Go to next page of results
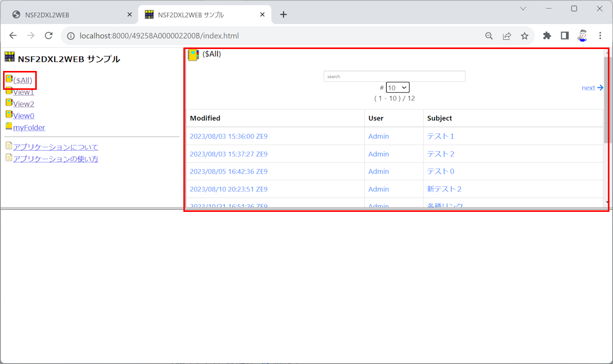This screenshot has width=613, height=364. 593,88
